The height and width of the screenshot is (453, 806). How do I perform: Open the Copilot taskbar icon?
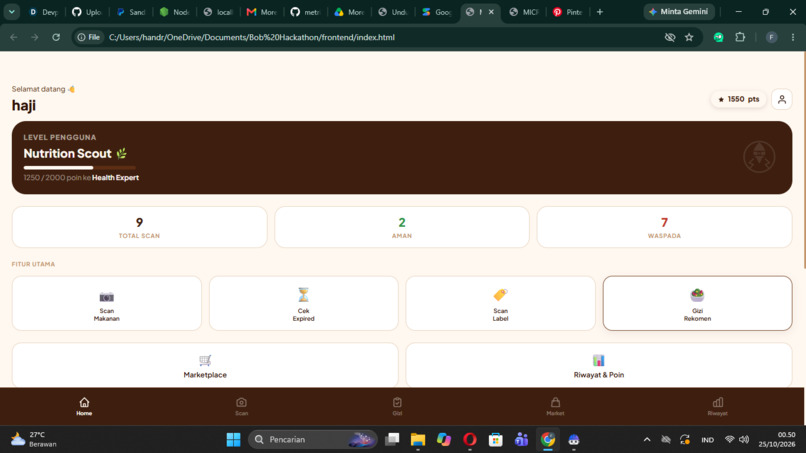point(444,440)
